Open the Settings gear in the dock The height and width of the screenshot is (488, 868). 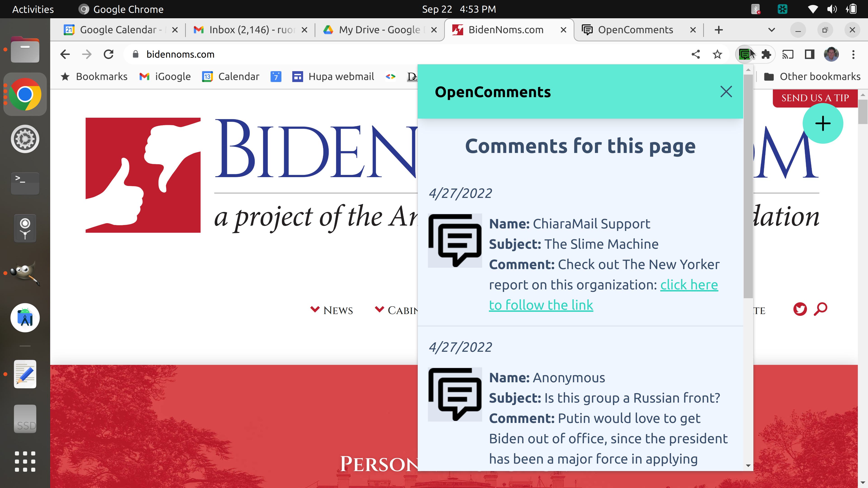click(x=25, y=139)
